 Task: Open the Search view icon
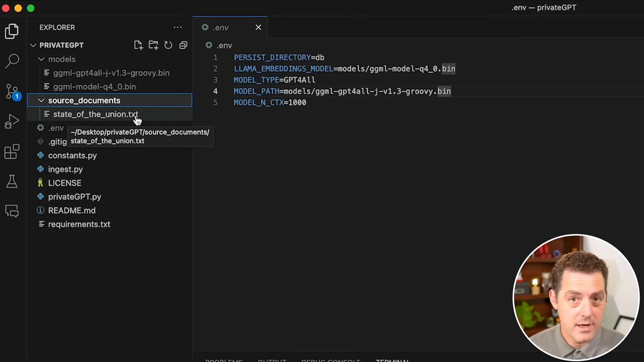point(12,61)
